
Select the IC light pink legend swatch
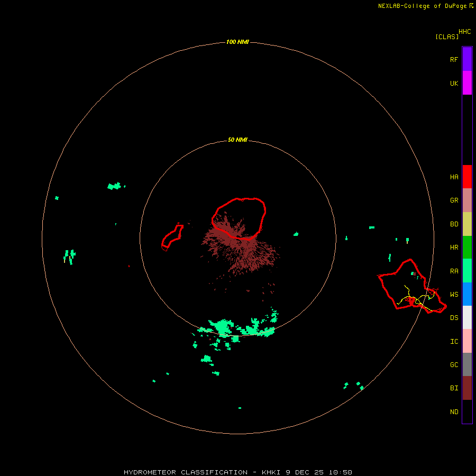(467, 341)
